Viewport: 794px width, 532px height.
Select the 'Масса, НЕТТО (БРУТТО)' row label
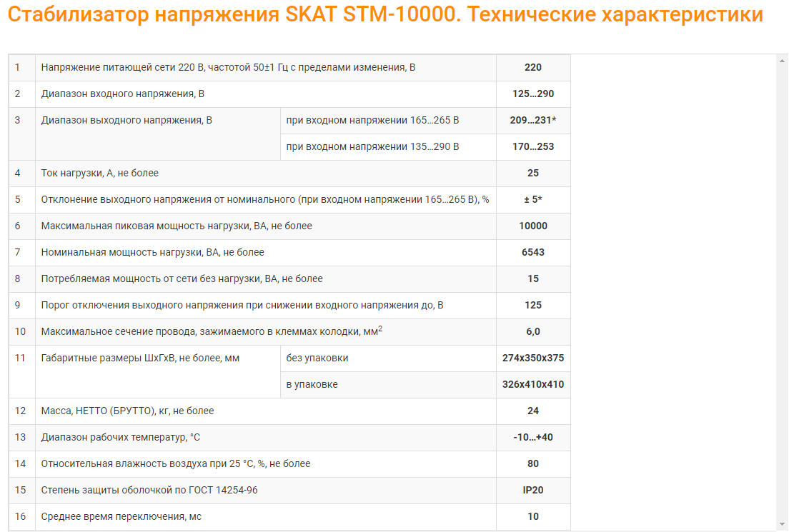128,411
